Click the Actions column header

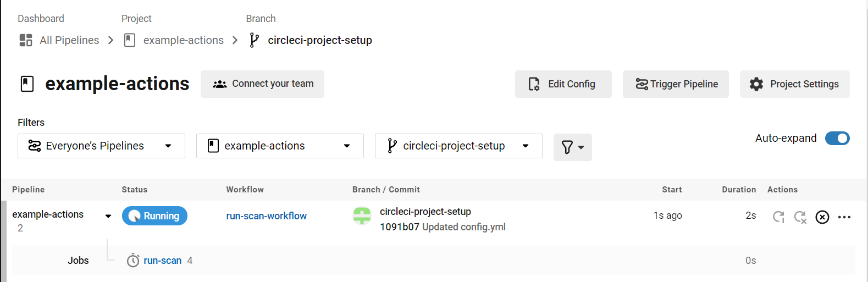(x=782, y=190)
